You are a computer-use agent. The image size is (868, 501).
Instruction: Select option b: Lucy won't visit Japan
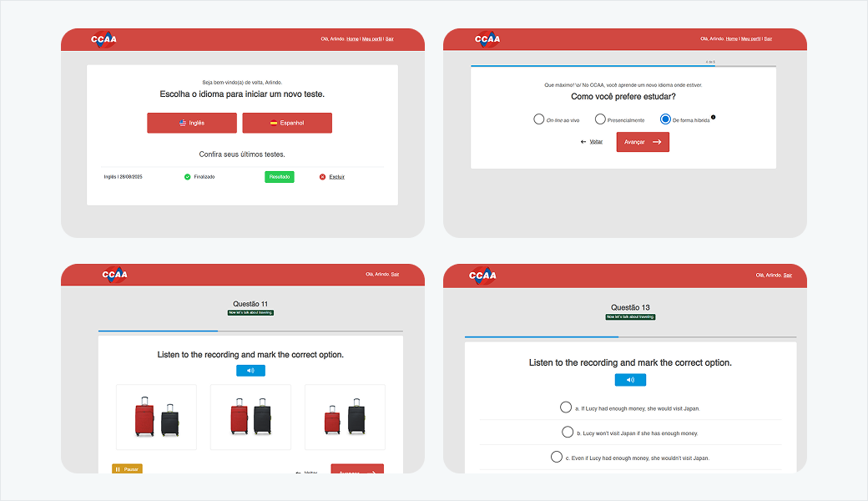click(568, 433)
